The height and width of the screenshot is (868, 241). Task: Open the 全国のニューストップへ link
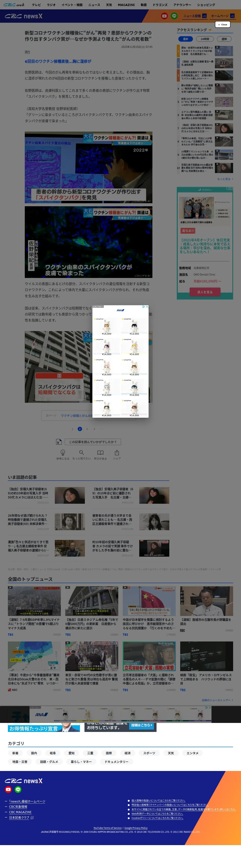217,700
